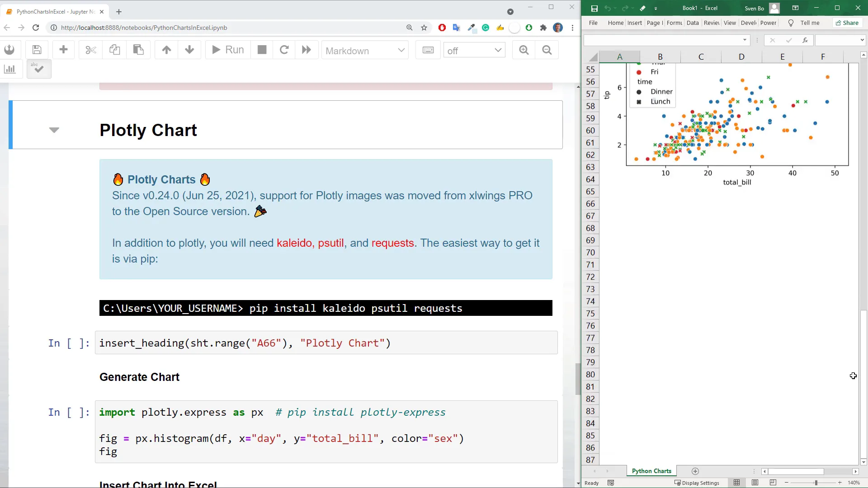Screen dimensions: 868x488
Task: Select the Python Charts sheet tab
Action: (651, 471)
